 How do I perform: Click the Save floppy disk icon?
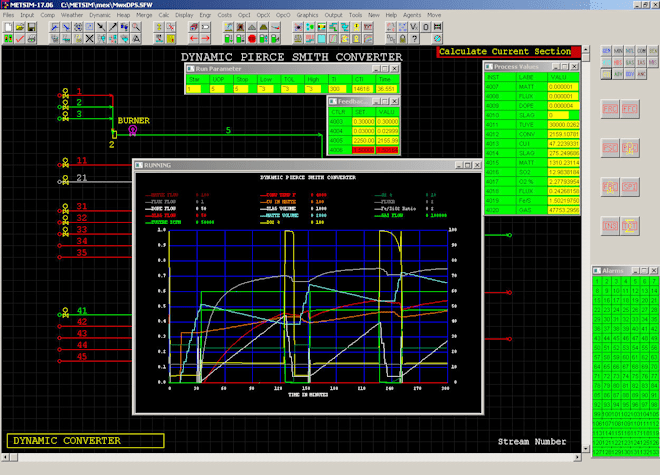tap(31, 27)
